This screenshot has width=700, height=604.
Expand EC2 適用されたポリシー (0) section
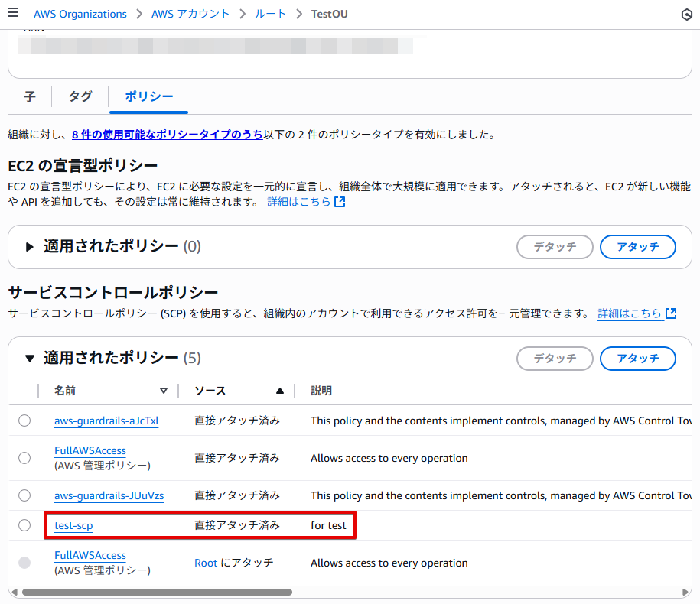pyautogui.click(x=30, y=247)
